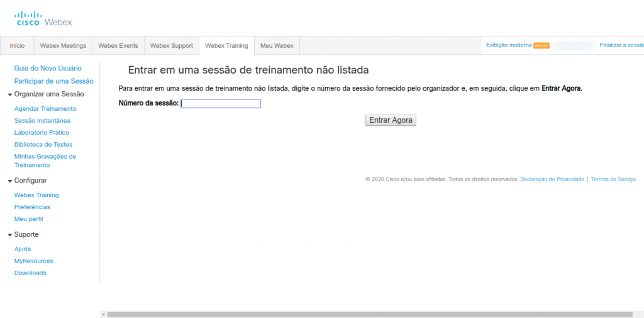Open the Declaração de Privacidade link
Image resolution: width=644 pixels, height=318 pixels.
(552, 179)
